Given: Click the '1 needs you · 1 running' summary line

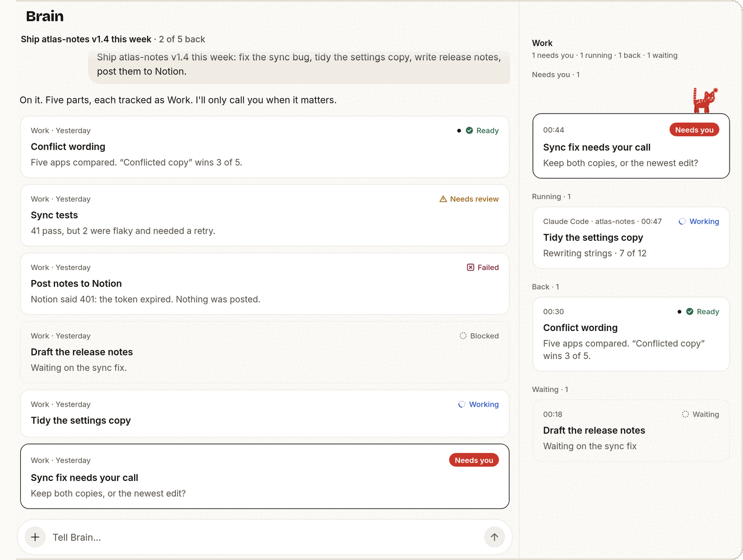Looking at the screenshot, I should 605,55.
